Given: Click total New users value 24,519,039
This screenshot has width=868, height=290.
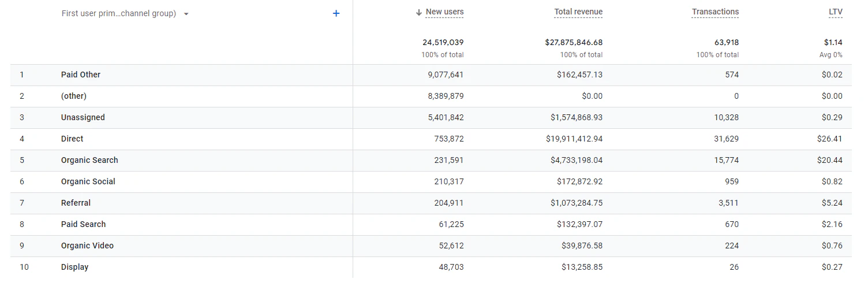Looking at the screenshot, I should pyautogui.click(x=443, y=42).
